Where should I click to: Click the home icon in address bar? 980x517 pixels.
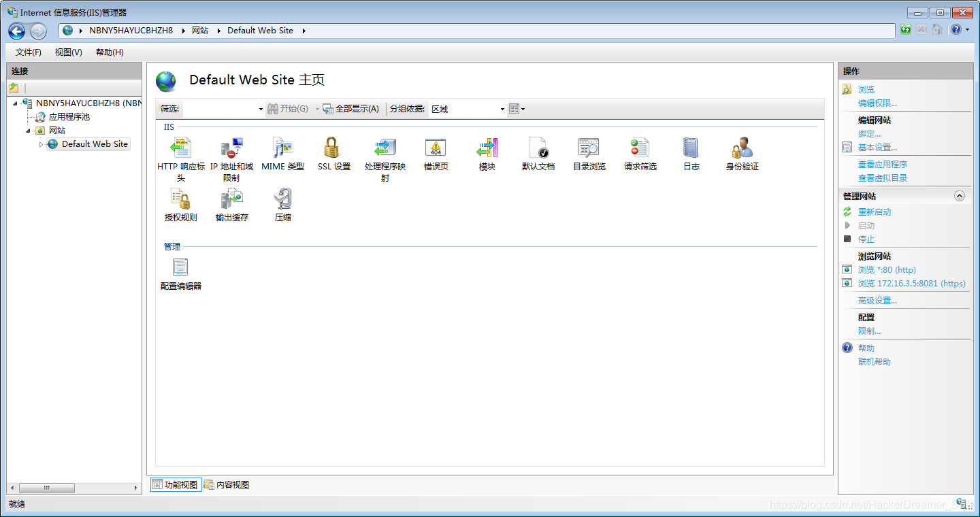coord(936,30)
